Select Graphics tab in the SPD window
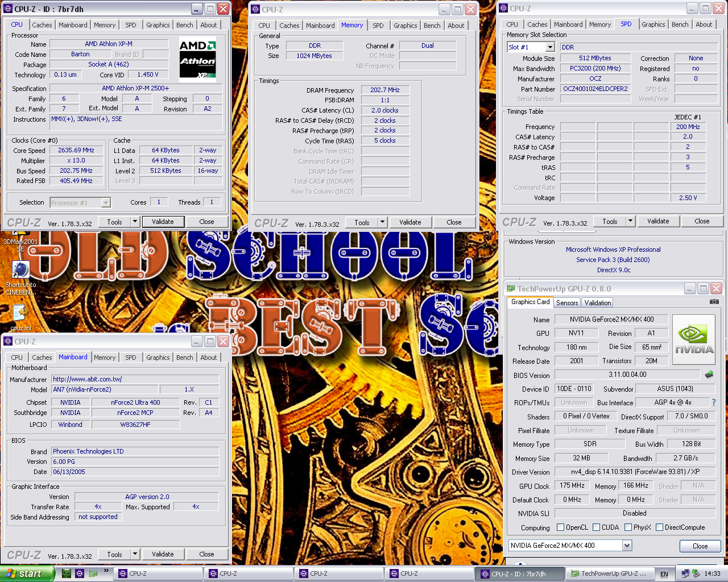 click(x=653, y=24)
